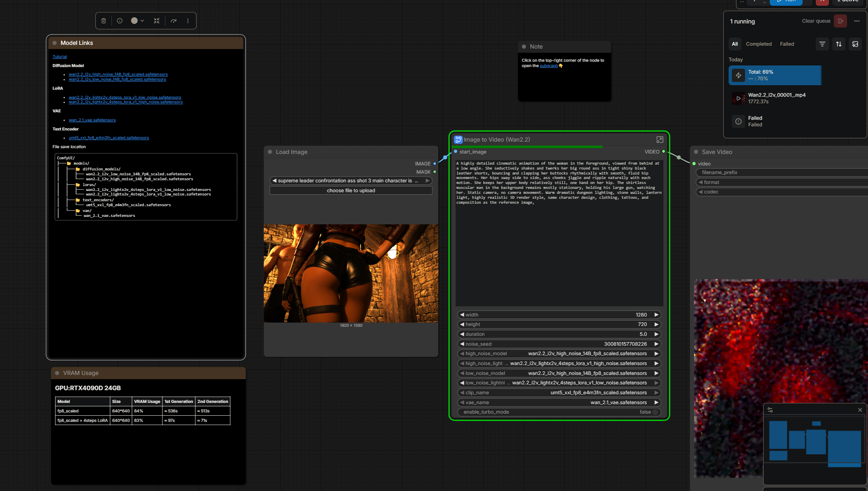Viewport: 868px width, 491px height.
Task: Toggle Load Image node collapse dot
Action: coord(270,152)
